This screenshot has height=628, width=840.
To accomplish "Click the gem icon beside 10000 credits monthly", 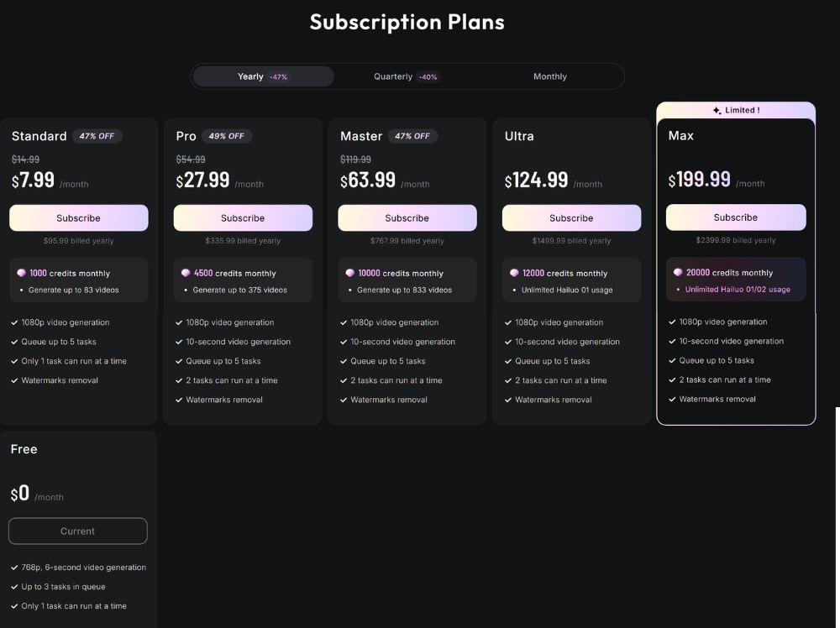I will click(x=349, y=273).
